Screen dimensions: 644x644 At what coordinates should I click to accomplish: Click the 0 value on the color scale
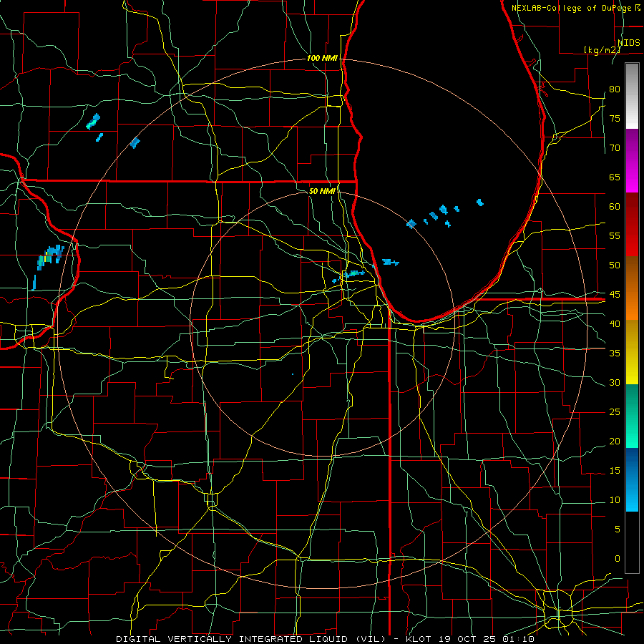pos(618,559)
